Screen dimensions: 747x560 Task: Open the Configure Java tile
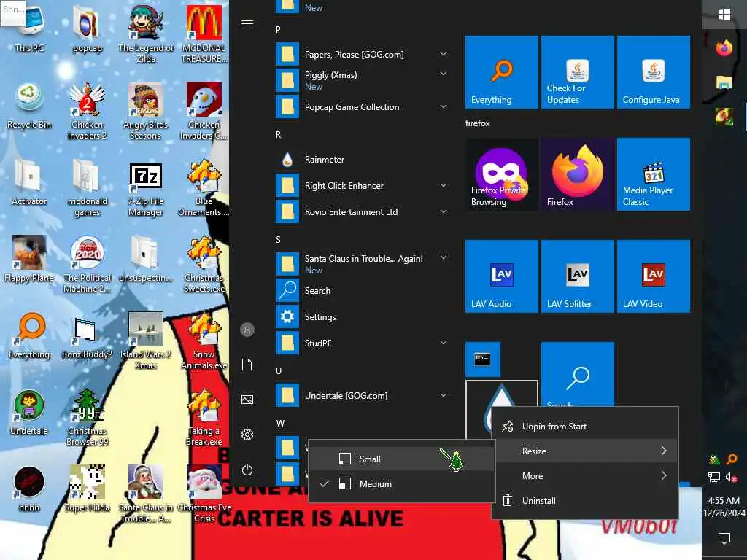pos(653,72)
